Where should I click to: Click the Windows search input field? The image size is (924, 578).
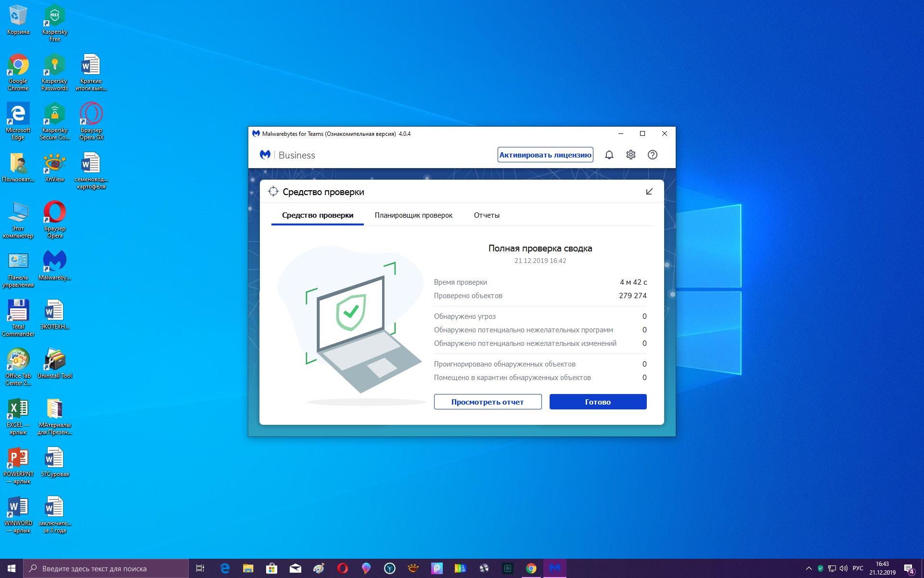(x=106, y=568)
